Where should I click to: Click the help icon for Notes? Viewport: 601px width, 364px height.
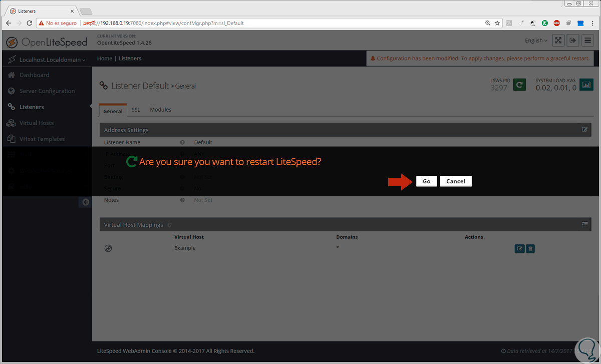(183, 200)
